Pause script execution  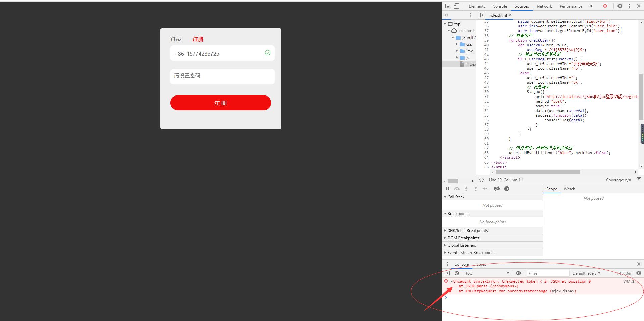447,189
